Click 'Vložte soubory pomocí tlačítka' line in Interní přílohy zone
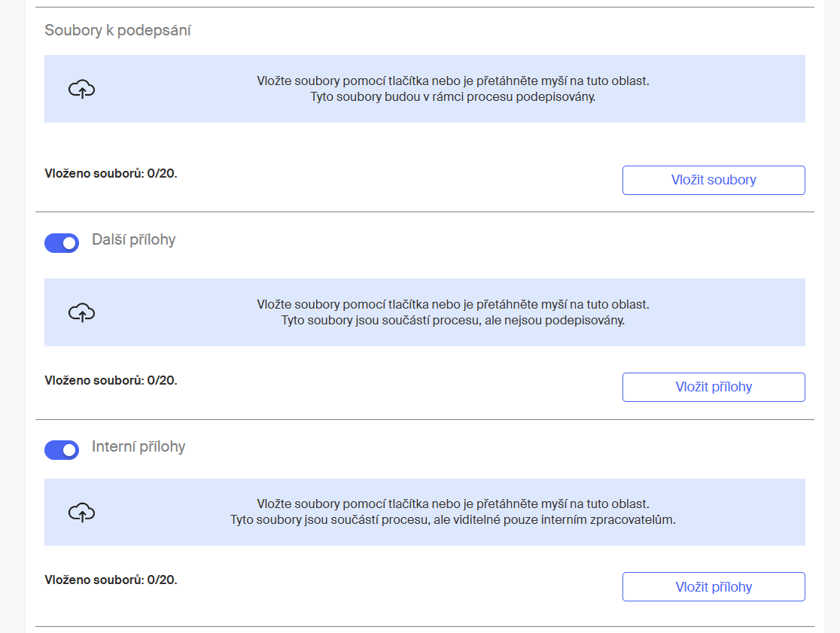Screen dimensions: 840x633 453,504
